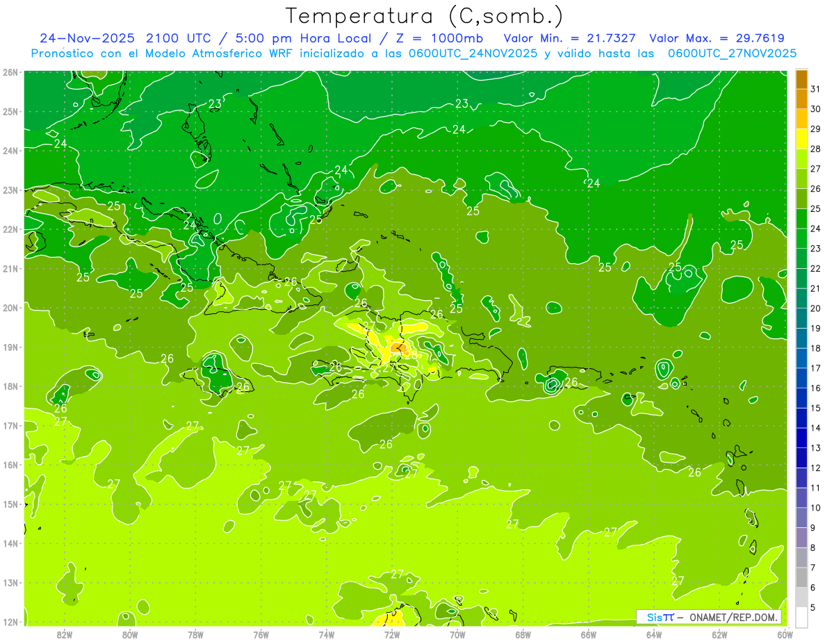Click the purple swatch between 9 and 10
834x644 pixels.
coord(802,518)
